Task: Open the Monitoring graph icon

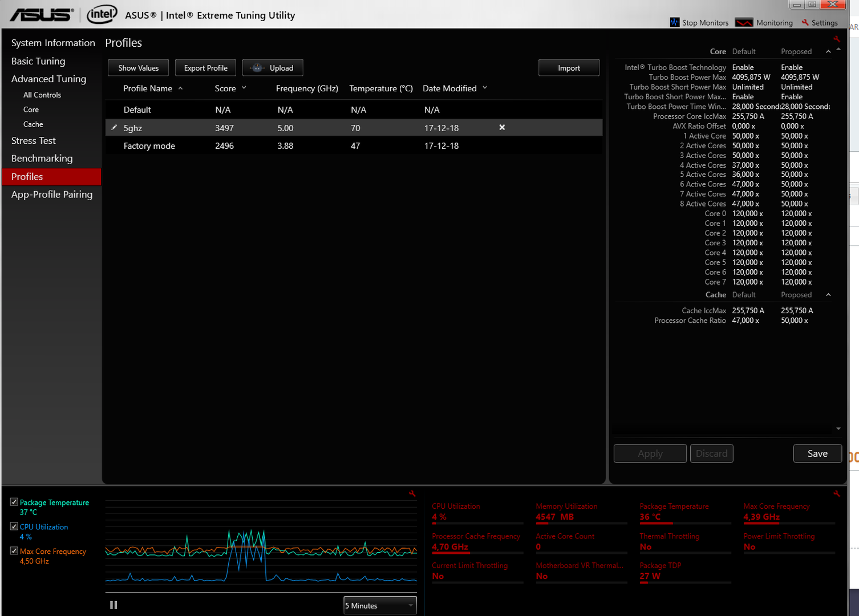Action: [x=744, y=22]
